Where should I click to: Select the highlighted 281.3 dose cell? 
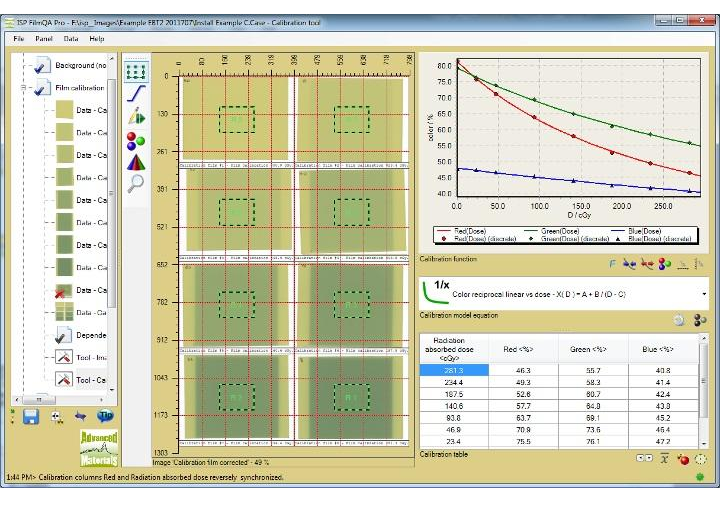coord(454,370)
